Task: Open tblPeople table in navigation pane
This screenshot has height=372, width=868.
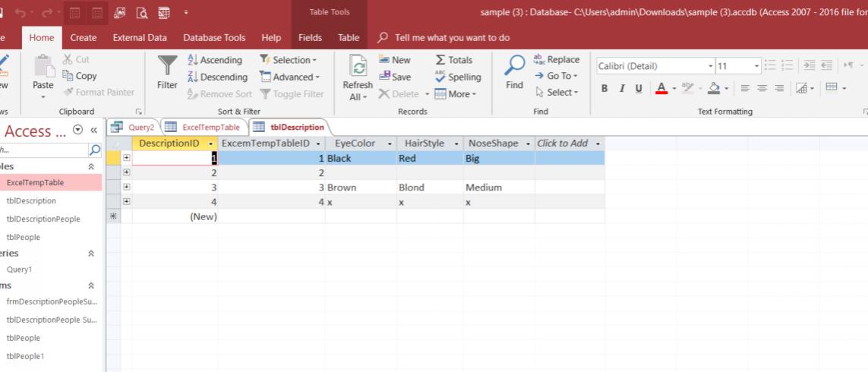Action: click(x=23, y=237)
